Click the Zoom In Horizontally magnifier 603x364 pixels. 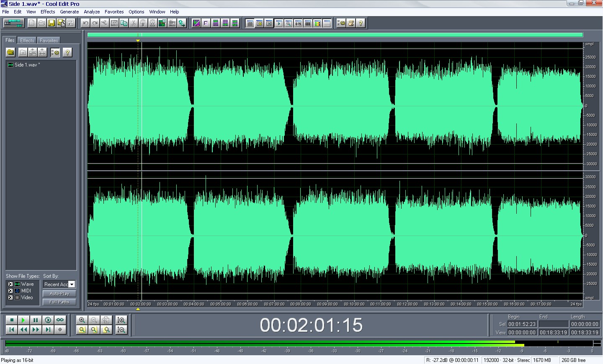[82, 320]
